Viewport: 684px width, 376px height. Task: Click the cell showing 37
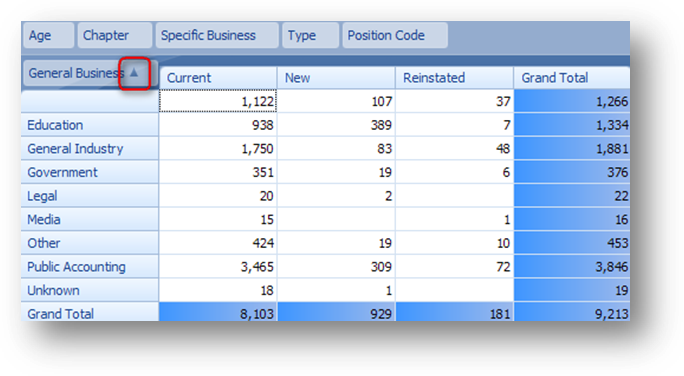click(x=455, y=102)
